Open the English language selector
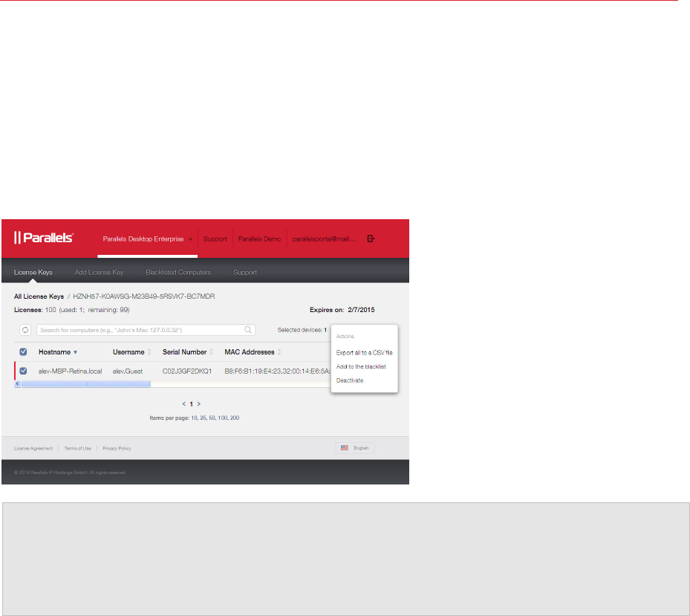The image size is (690, 616). click(355, 448)
